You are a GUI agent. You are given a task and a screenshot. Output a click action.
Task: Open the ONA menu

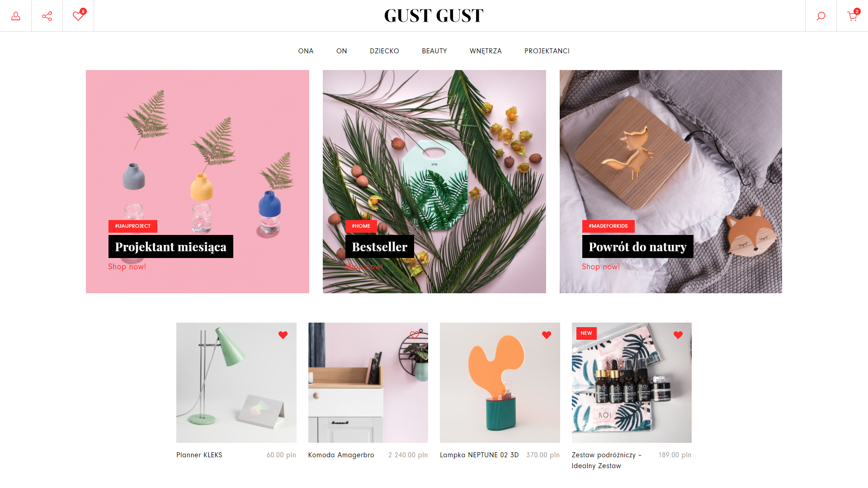click(306, 51)
